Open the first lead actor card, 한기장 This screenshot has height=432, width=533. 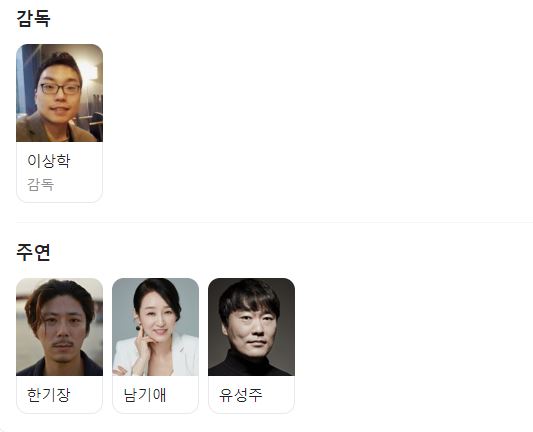(x=59, y=346)
